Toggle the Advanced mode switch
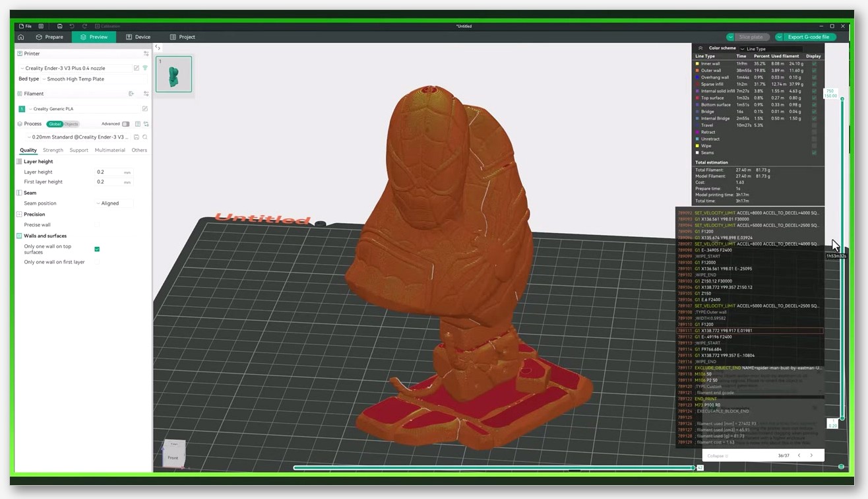The image size is (868, 499). coord(125,124)
